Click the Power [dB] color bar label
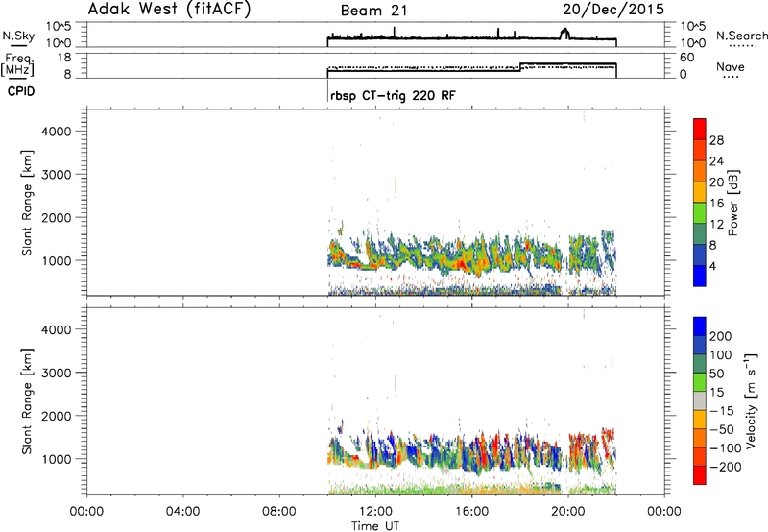The width and height of the screenshot is (768, 532). pos(732,203)
